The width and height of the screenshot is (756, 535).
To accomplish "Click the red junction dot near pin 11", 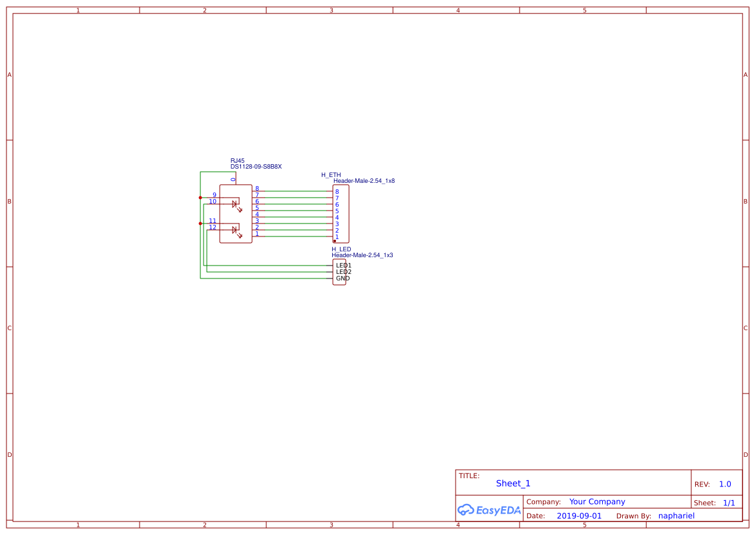I will [200, 223].
